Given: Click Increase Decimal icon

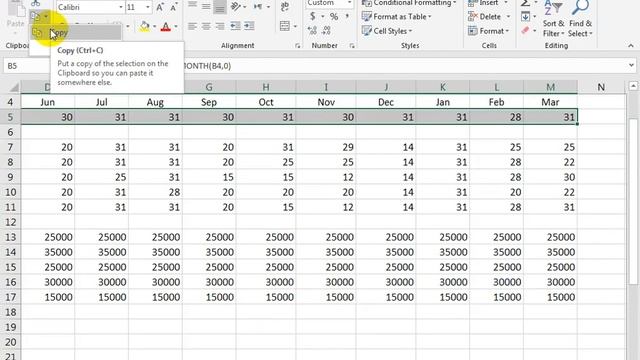Looking at the screenshot, I should 312,30.
